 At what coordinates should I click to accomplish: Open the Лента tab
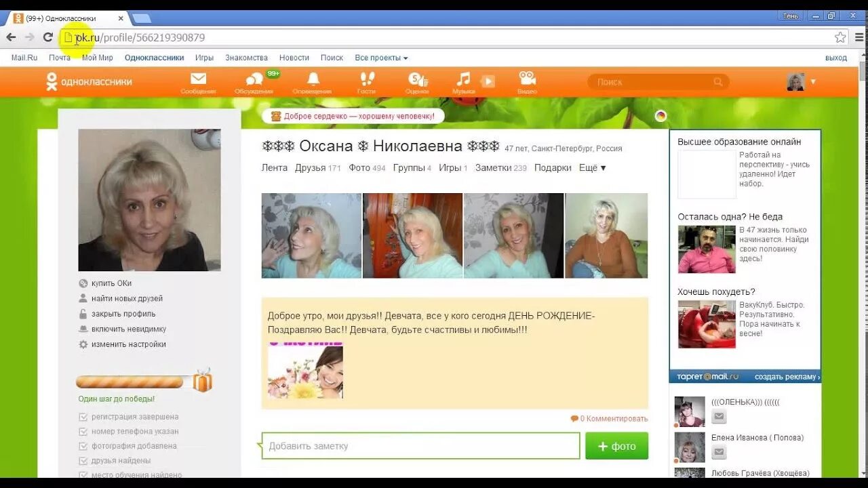pos(275,167)
